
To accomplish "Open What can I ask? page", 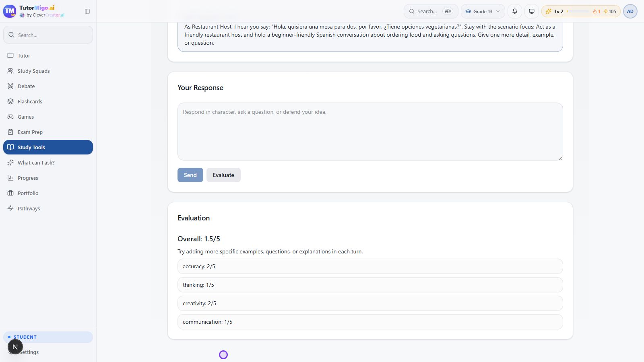I will (x=48, y=162).
